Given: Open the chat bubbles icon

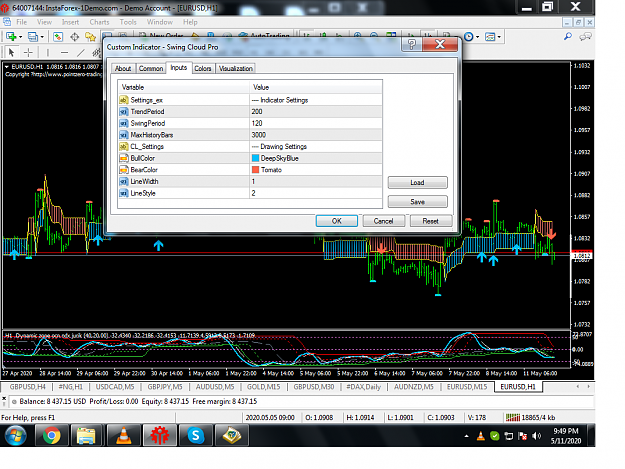Looking at the screenshot, I should coord(585,37).
